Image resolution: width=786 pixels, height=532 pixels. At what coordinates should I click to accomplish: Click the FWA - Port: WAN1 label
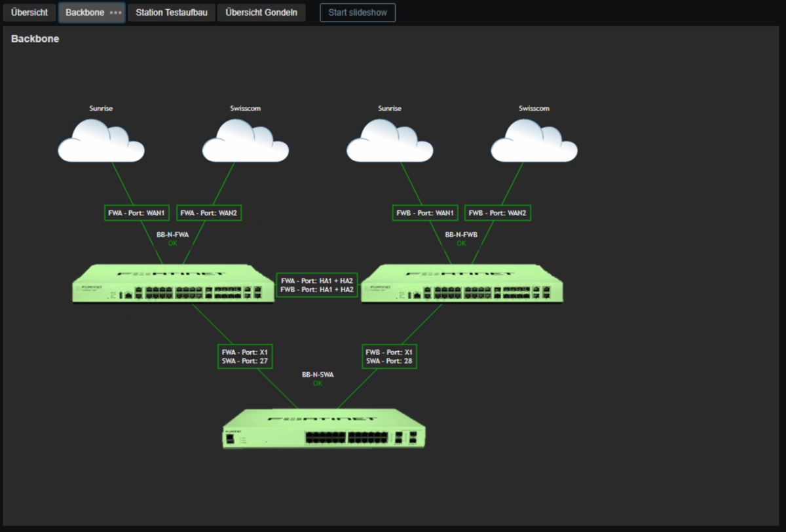pos(138,213)
